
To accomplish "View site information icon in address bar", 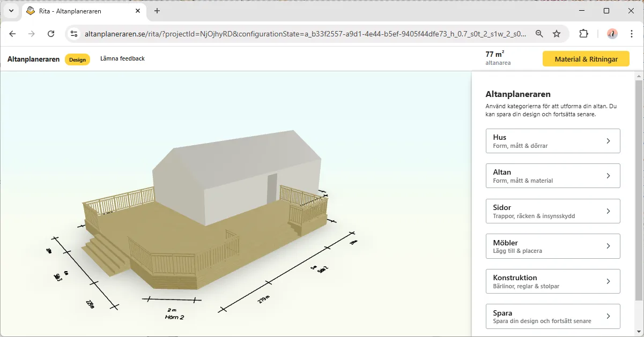I will [x=75, y=34].
